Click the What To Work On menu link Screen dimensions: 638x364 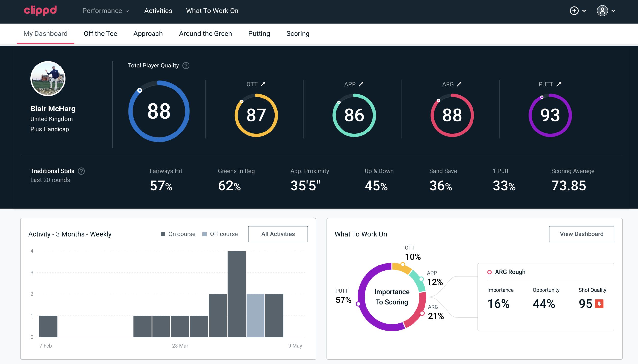coord(212,11)
